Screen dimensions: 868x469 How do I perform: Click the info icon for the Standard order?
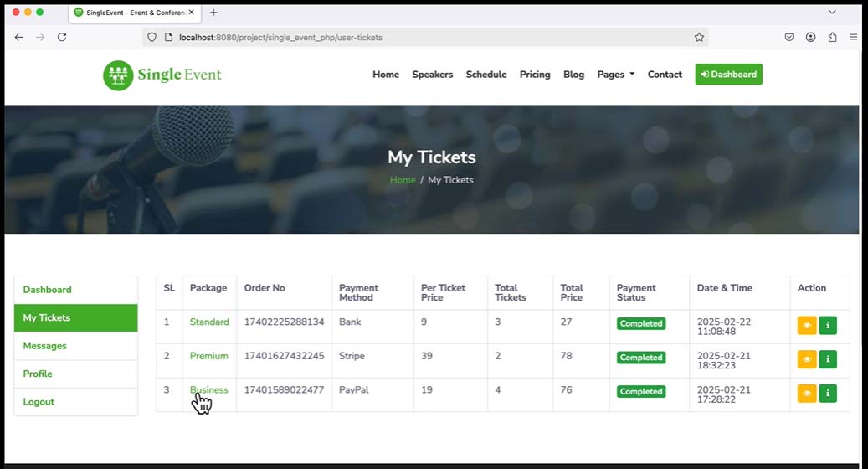click(828, 325)
